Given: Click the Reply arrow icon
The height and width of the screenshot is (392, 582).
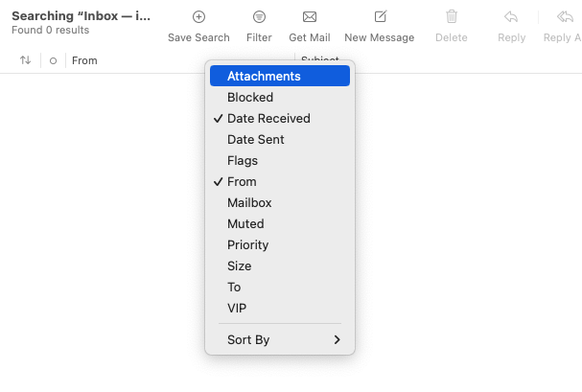Looking at the screenshot, I should 512,17.
